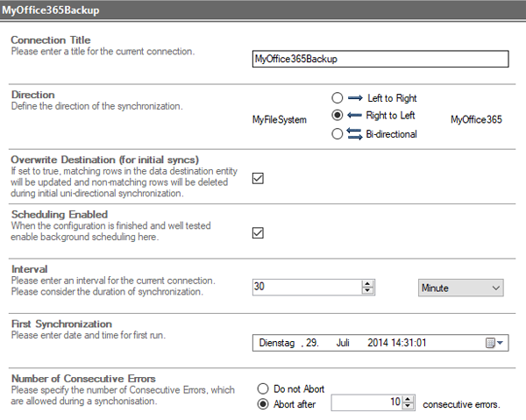The image size is (526, 420).
Task: Select the Left to Right radio button
Action: point(338,98)
